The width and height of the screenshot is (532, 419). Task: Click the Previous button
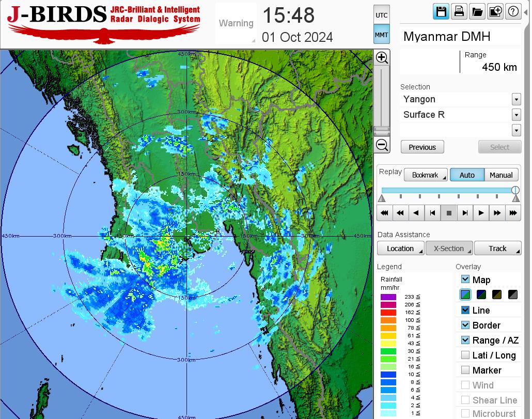pos(422,147)
